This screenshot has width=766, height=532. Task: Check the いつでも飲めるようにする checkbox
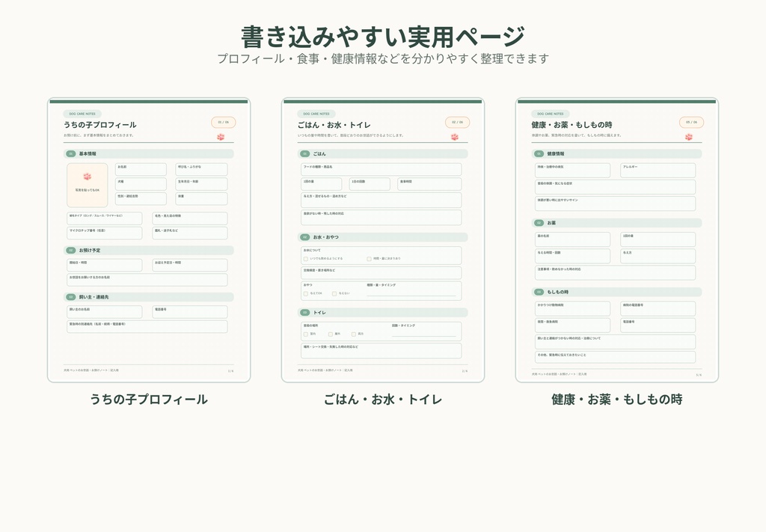[x=306, y=259]
